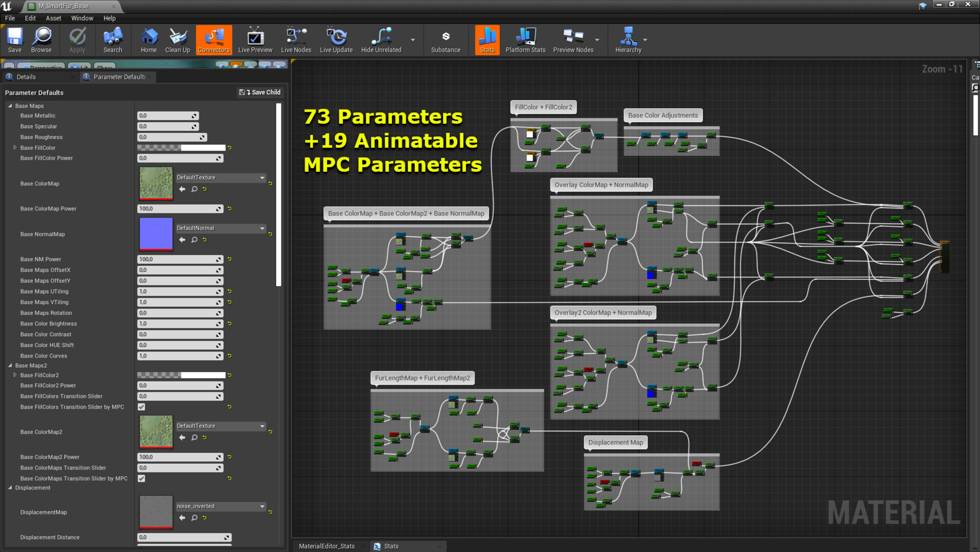The width and height of the screenshot is (980, 552).
Task: Uncheck Base FillColors Transition Slider by MPC
Action: click(x=142, y=407)
